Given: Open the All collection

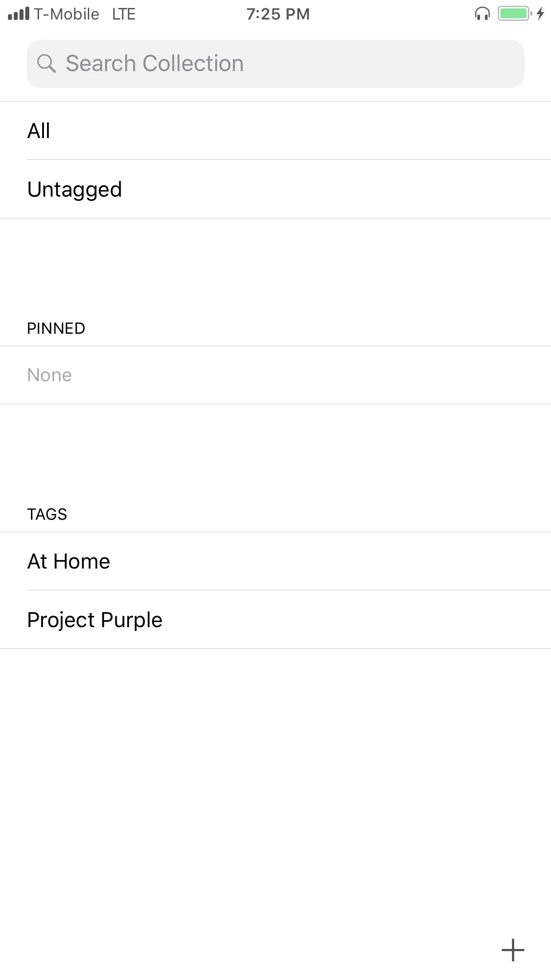Looking at the screenshot, I should pyautogui.click(x=275, y=130).
